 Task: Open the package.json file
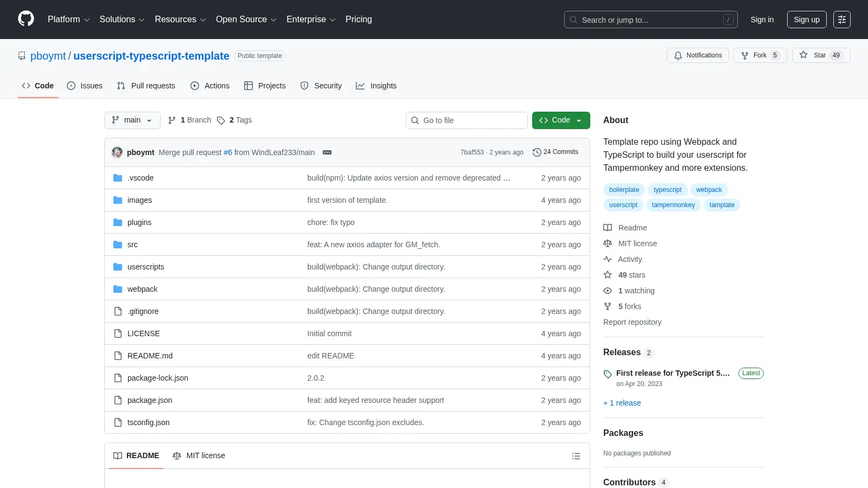pyautogui.click(x=150, y=400)
